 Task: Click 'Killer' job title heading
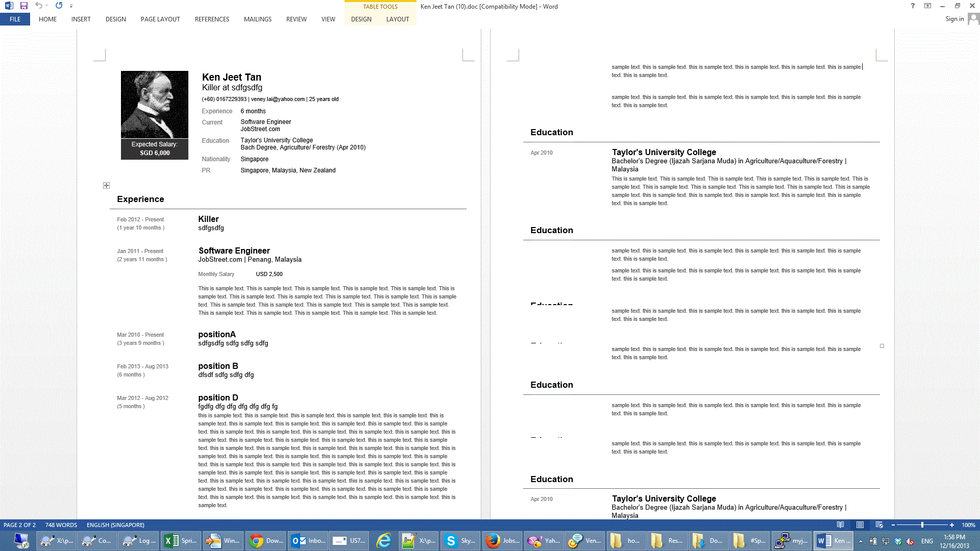coord(208,219)
